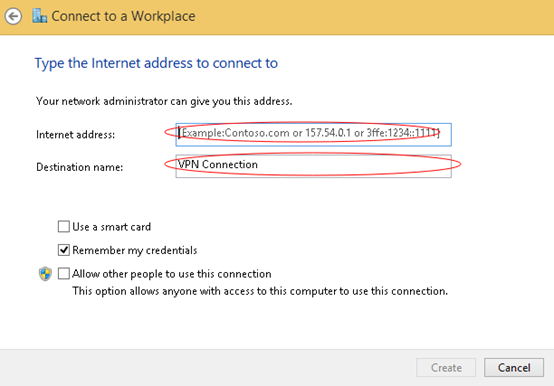Click the Connect to a Workplace building icon
Screen dimensions: 554x386
coord(39,16)
